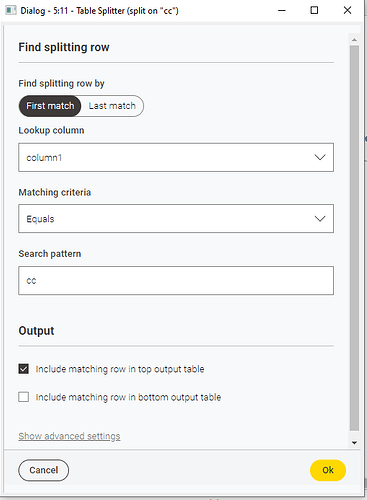Click the Search pattern input field
The image size is (367, 500).
[x=176, y=280]
